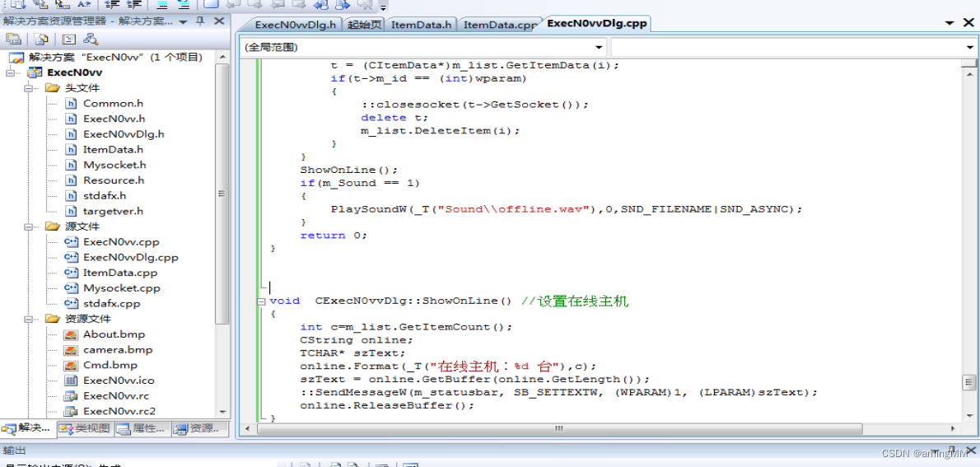The height and width of the screenshot is (467, 980).
Task: Select Mysocket.h header file
Action: click(114, 165)
